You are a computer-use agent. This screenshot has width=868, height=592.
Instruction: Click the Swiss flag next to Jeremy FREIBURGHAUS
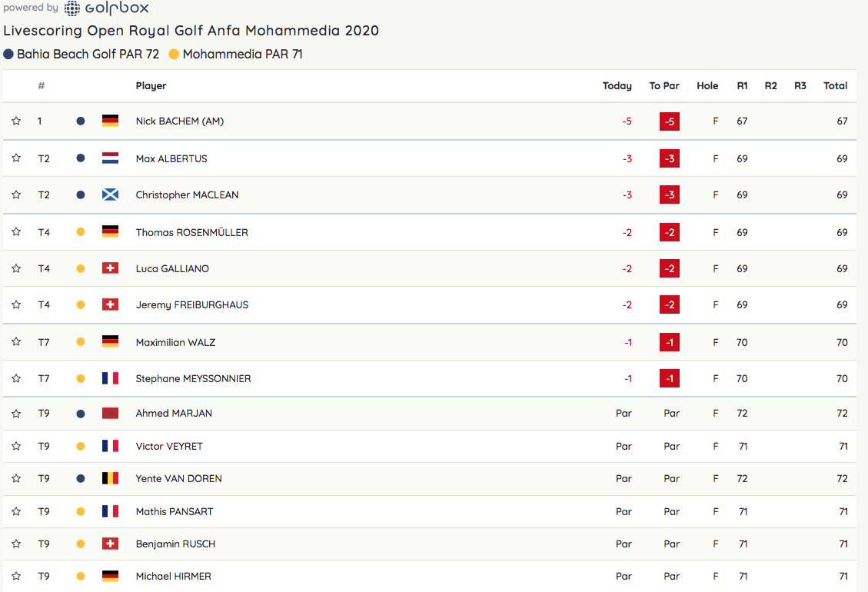(110, 304)
